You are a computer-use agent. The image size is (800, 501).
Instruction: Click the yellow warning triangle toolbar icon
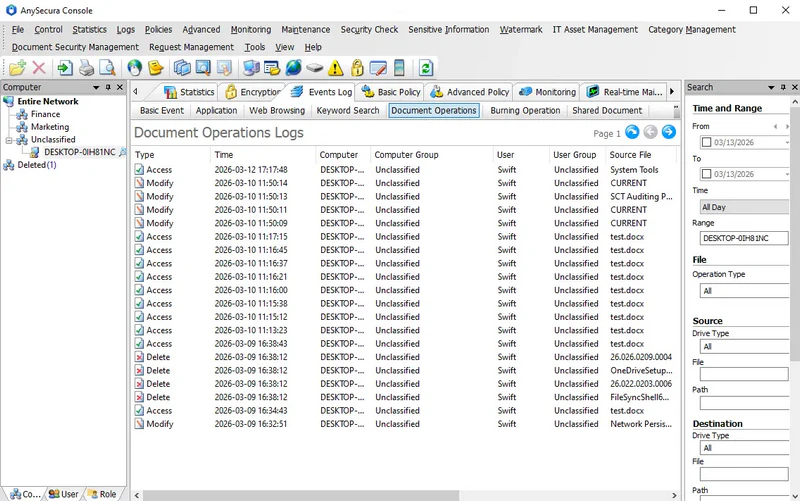(336, 68)
